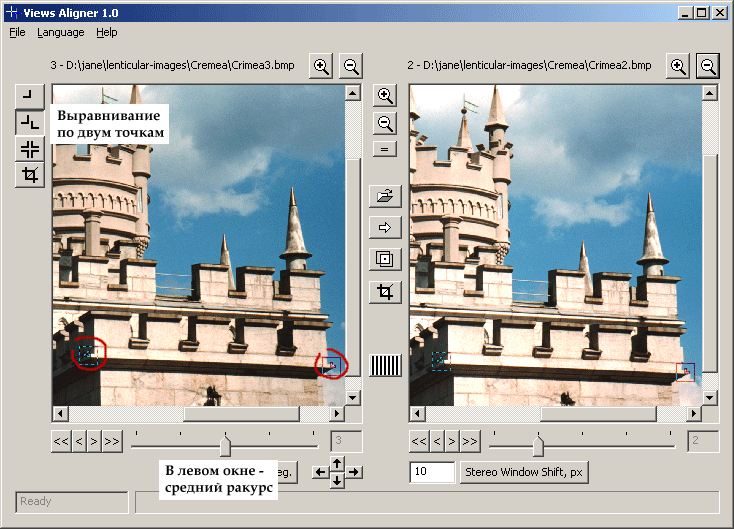Image resolution: width=734 pixels, height=529 pixels.
Task: Open the Language menu
Action: click(x=61, y=32)
